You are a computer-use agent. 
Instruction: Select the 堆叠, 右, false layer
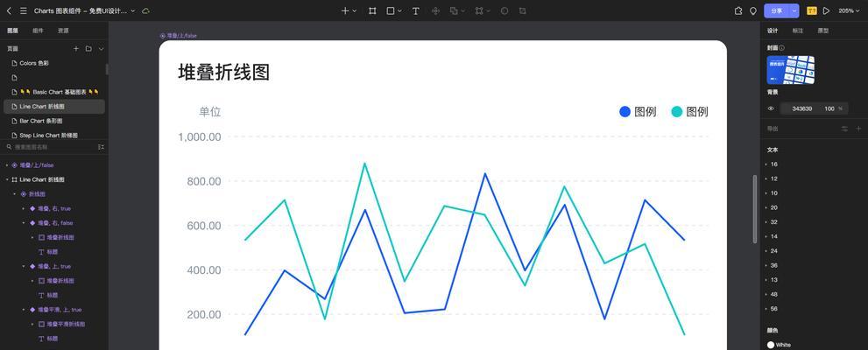click(x=54, y=223)
